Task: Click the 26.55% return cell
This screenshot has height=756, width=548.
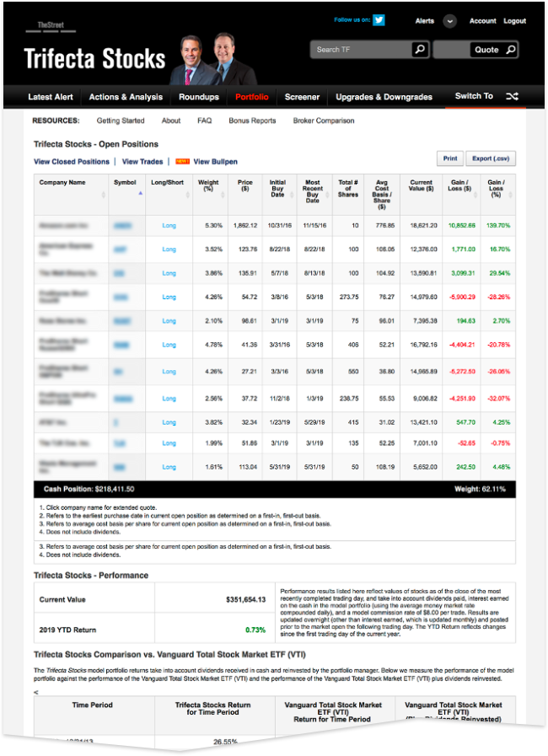Action: pyautogui.click(x=225, y=742)
